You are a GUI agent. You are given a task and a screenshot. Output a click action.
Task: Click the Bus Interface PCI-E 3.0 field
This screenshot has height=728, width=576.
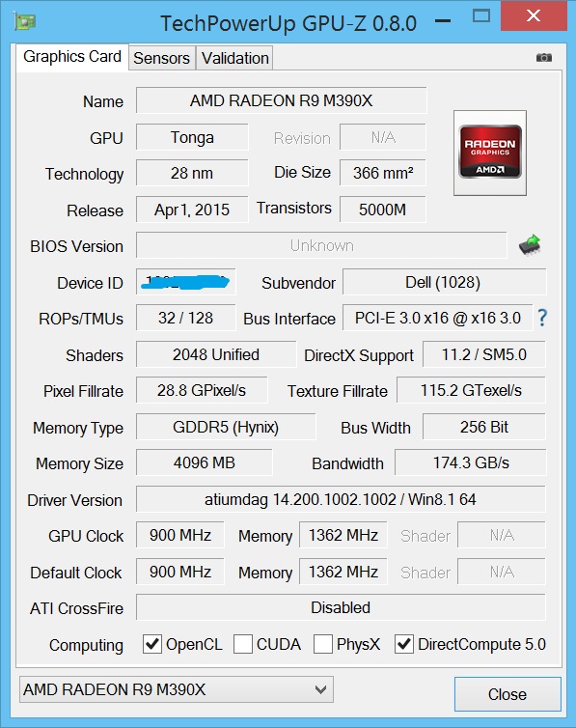[437, 318]
